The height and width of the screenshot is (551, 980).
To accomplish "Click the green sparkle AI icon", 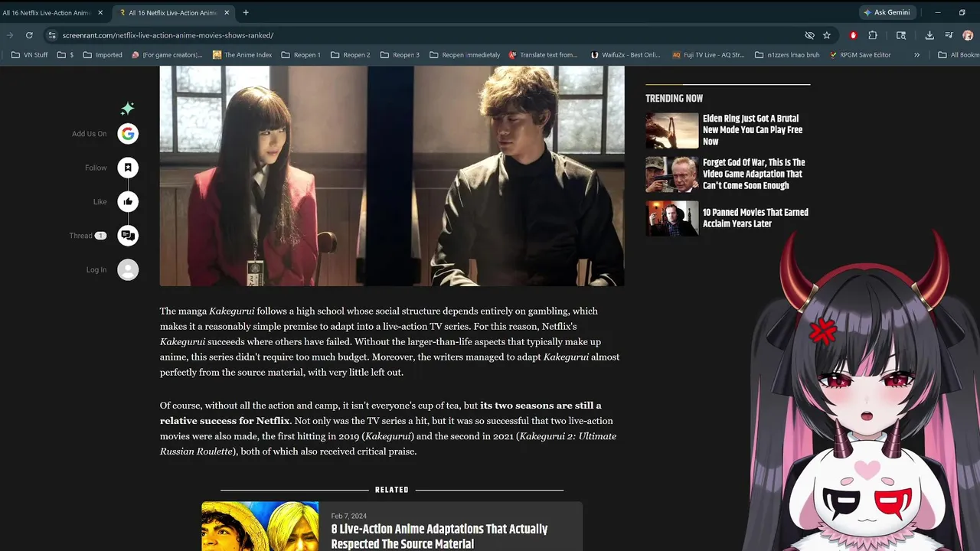I will (x=128, y=109).
